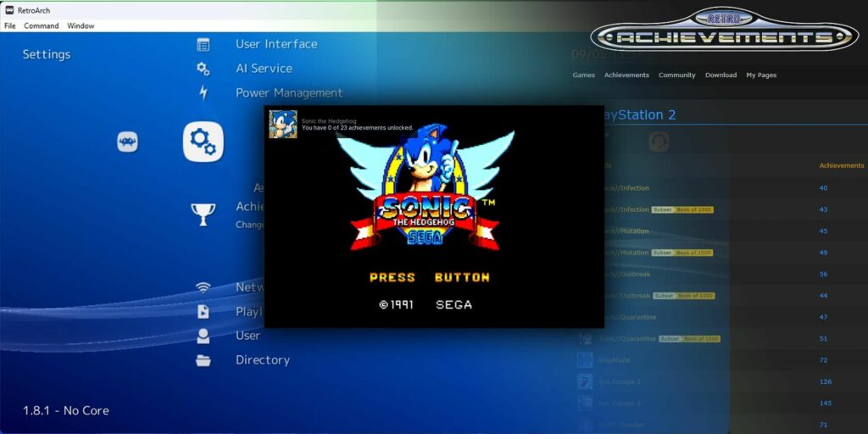Open My Pages on RetroAchievements site
This screenshot has width=868, height=434.
(761, 75)
